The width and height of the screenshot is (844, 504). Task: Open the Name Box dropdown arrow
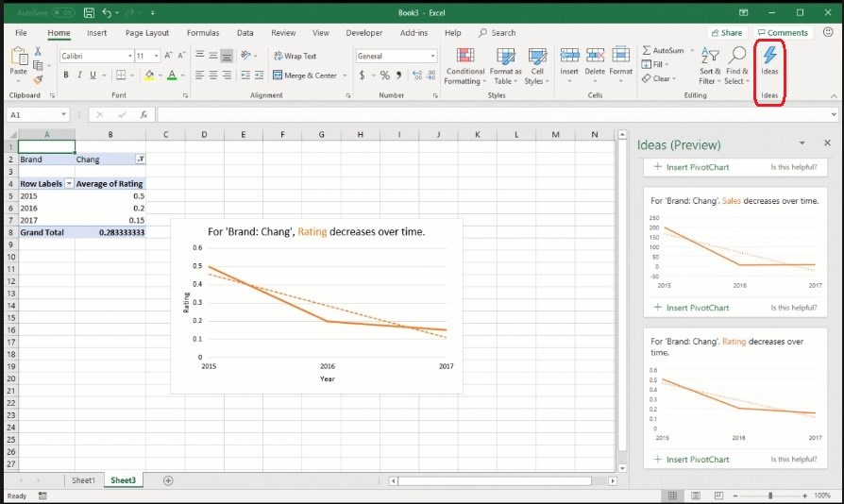63,114
